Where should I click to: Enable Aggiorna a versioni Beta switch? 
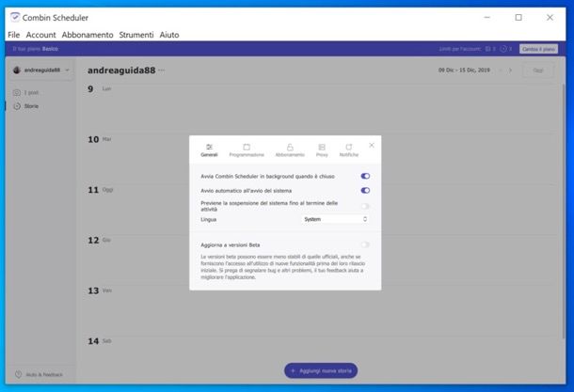365,244
